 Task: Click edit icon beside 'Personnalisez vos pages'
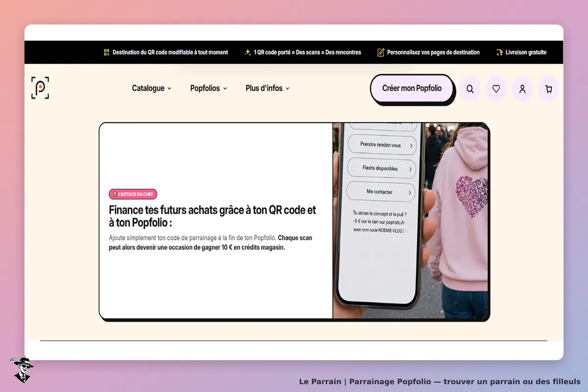381,52
